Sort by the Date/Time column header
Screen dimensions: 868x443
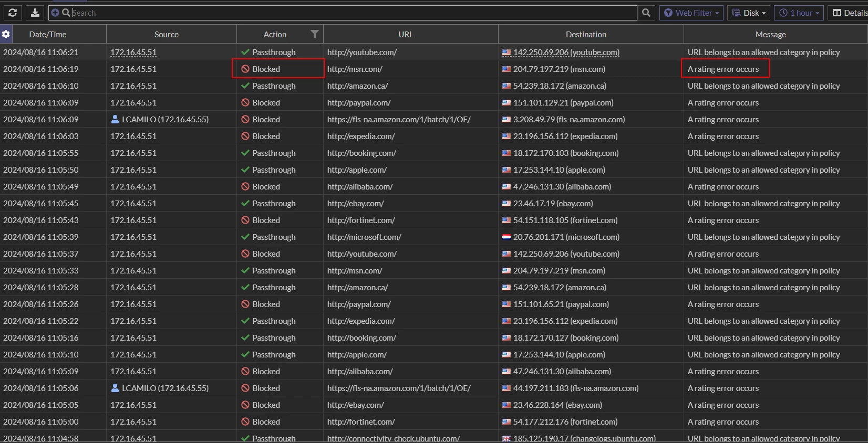[48, 34]
